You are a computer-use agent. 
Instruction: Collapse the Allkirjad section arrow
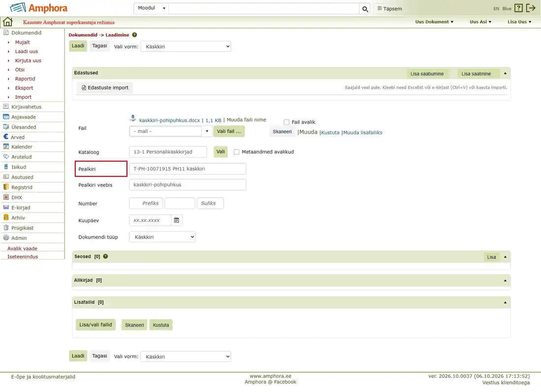click(505, 280)
